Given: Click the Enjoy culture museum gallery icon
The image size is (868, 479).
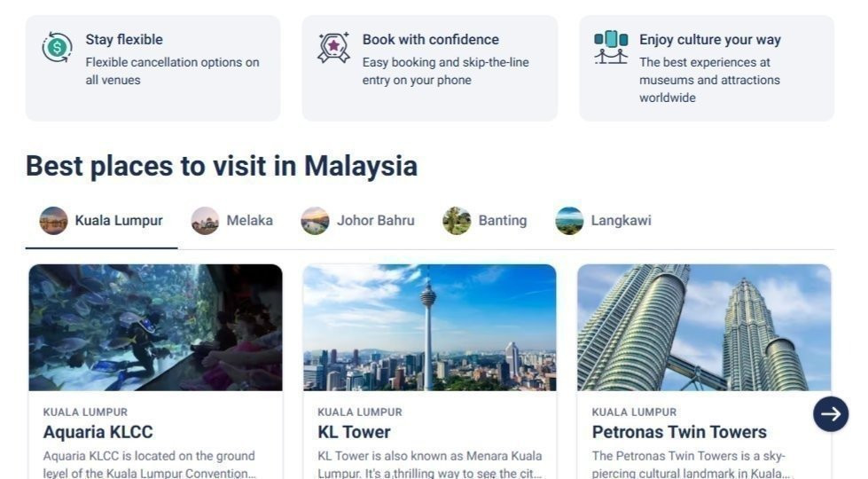Looking at the screenshot, I should pos(611,48).
